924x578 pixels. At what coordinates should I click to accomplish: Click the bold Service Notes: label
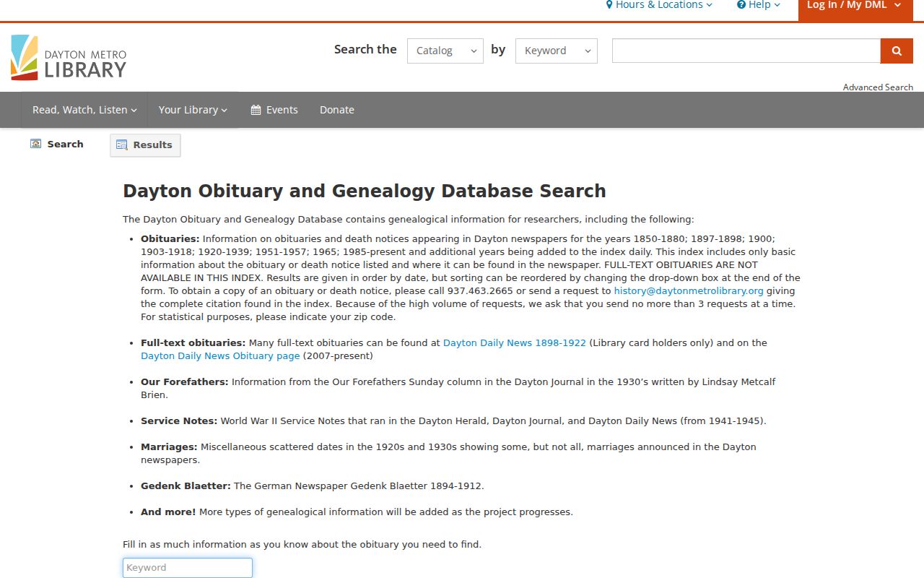pyautogui.click(x=179, y=420)
